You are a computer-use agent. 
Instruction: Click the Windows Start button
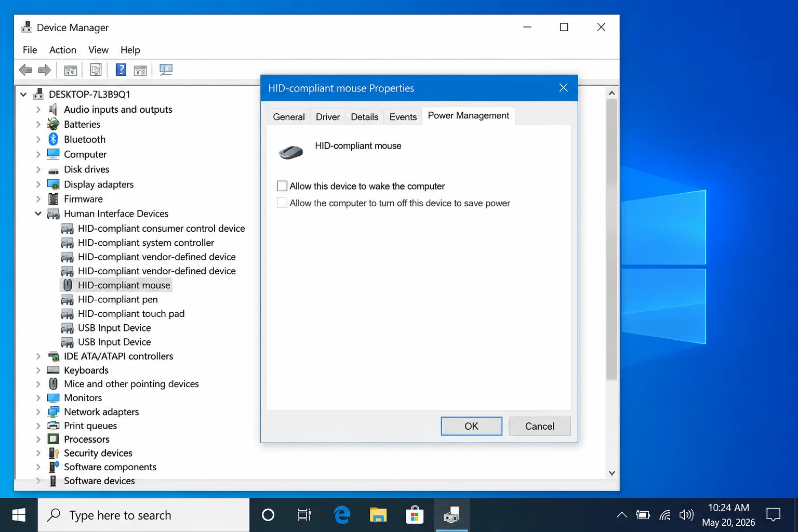tap(19, 515)
